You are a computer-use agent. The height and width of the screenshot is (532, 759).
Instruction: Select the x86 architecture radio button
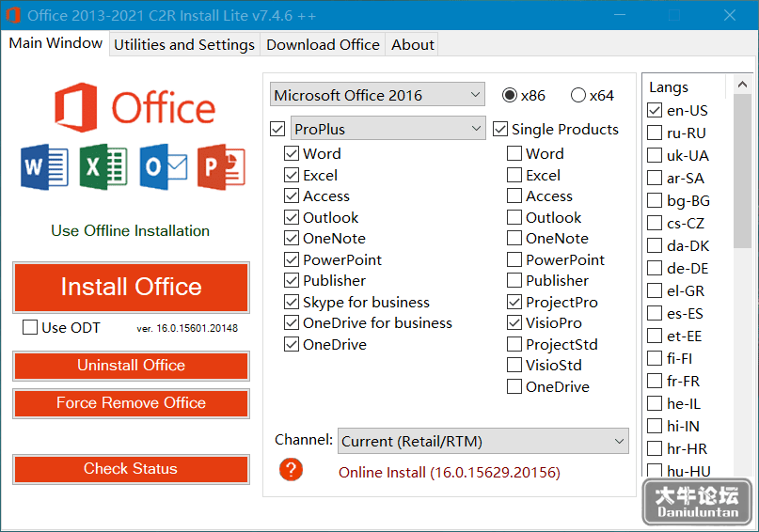[510, 95]
